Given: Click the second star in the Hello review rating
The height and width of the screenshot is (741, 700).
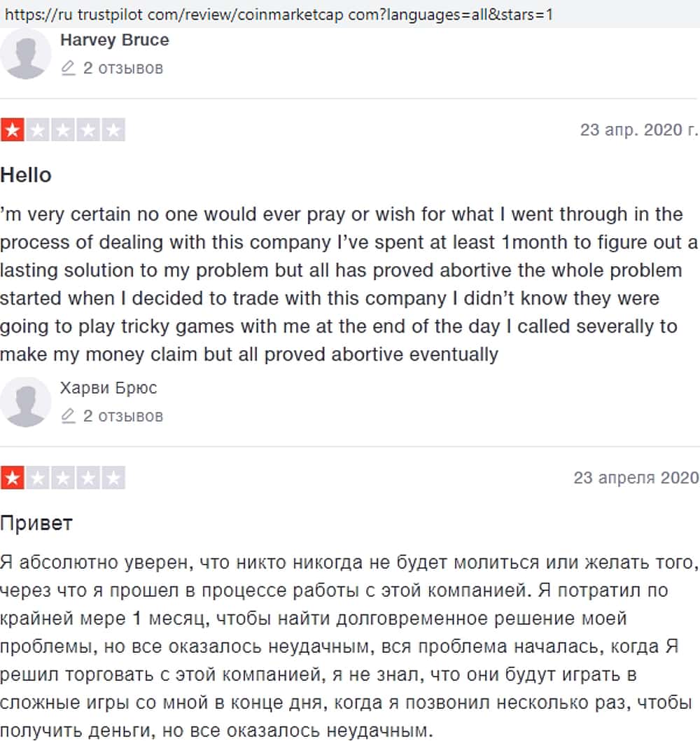Looking at the screenshot, I should pyautogui.click(x=38, y=130).
